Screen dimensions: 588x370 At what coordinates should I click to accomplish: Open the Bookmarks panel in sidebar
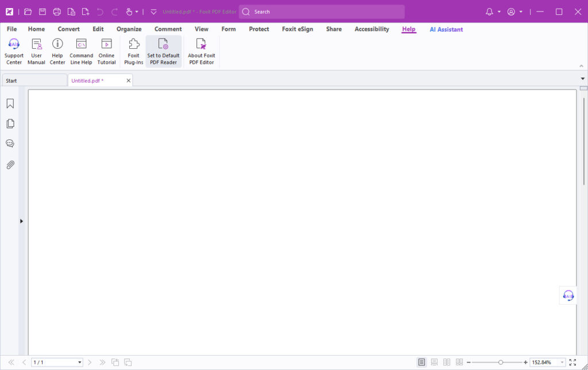click(x=10, y=103)
